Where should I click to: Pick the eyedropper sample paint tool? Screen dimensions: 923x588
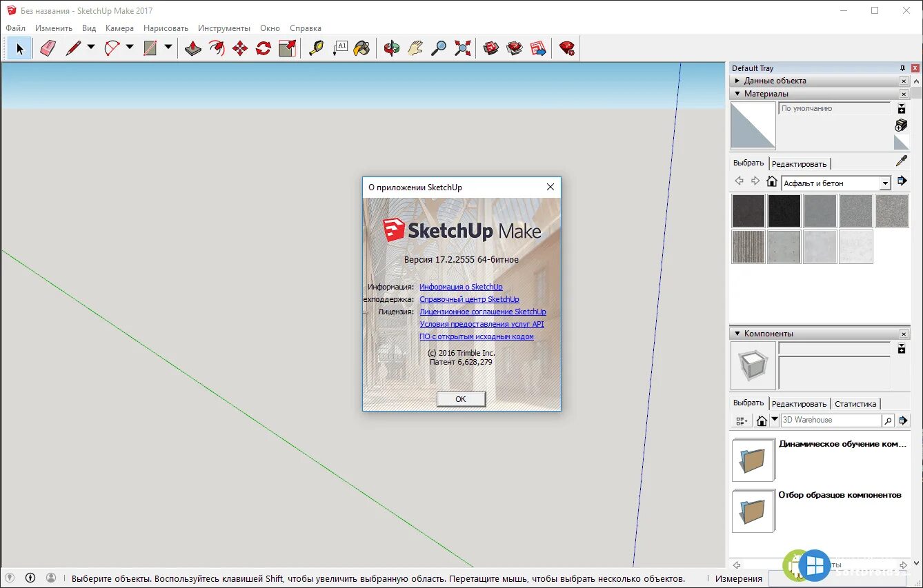[901, 161]
